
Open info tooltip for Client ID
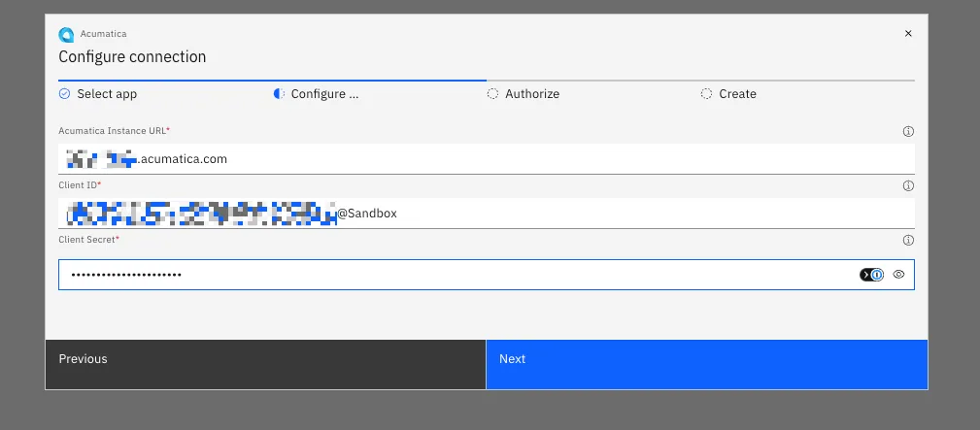tap(909, 185)
